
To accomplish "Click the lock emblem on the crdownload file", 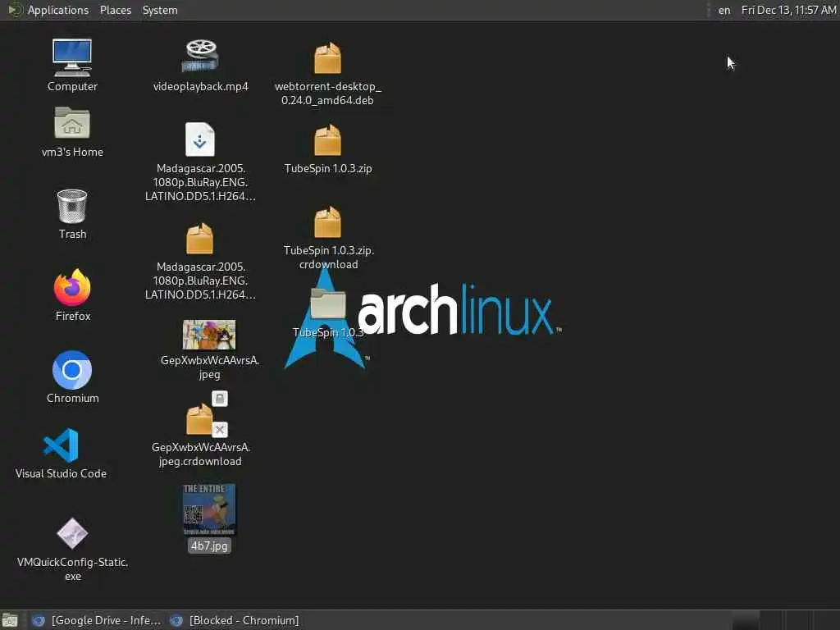I will pos(220,399).
